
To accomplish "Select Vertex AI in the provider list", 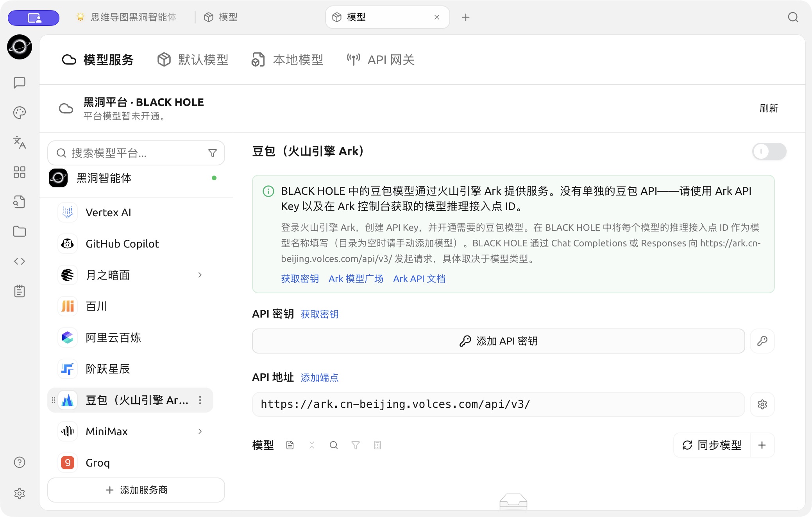I will [x=131, y=212].
